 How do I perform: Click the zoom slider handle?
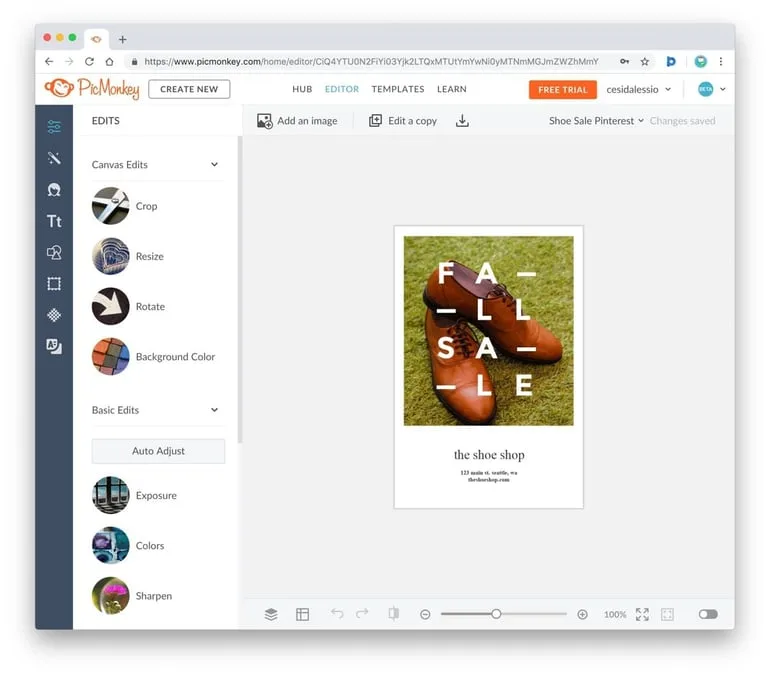click(496, 614)
